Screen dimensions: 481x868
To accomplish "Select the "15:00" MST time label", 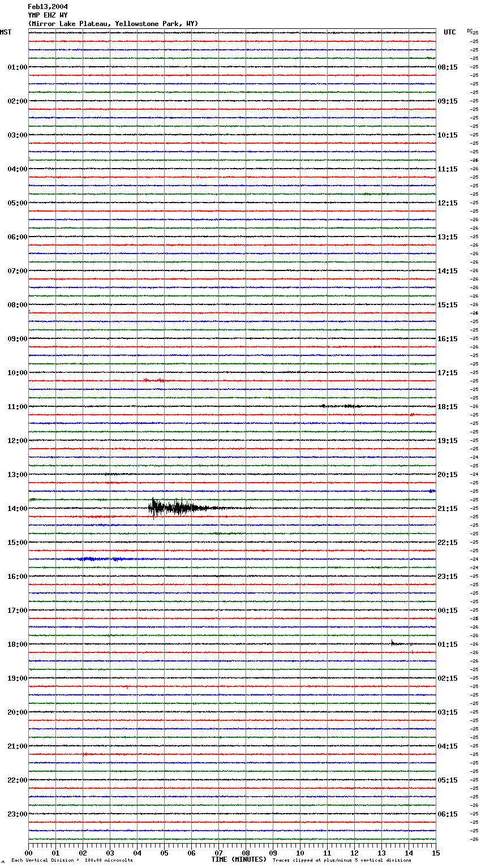I will tap(18, 543).
